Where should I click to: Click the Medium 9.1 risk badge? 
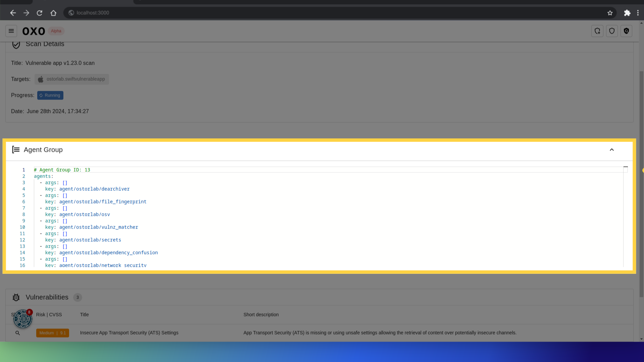(x=53, y=333)
